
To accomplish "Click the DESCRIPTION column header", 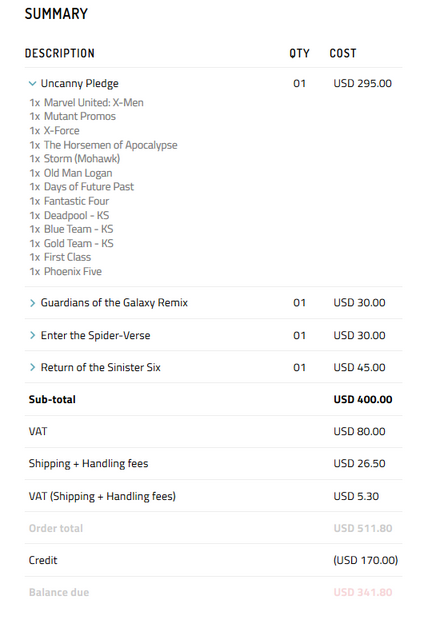I will click(60, 53).
